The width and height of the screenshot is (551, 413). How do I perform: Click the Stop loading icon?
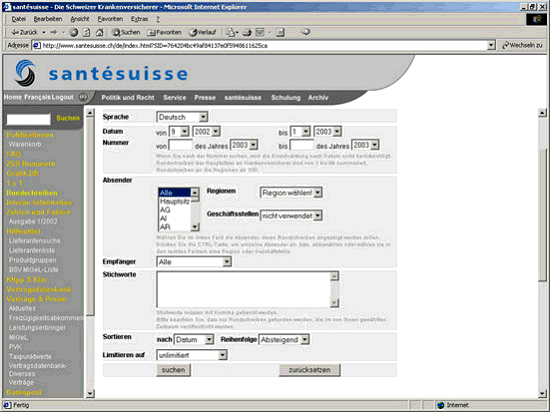coord(73,32)
